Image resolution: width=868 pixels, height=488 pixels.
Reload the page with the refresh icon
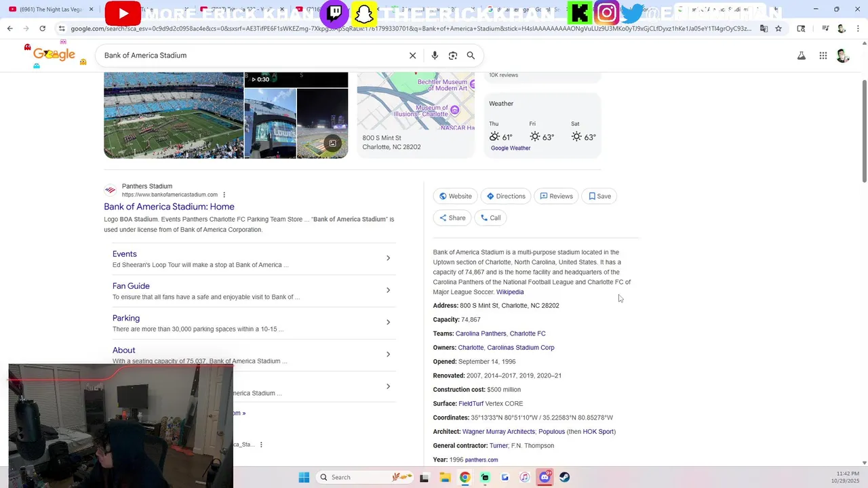[x=42, y=28]
